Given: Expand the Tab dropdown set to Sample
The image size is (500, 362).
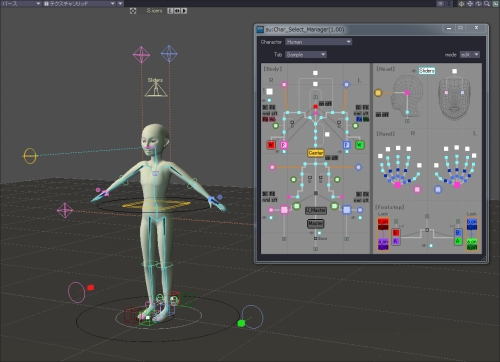Looking at the screenshot, I should point(306,54).
